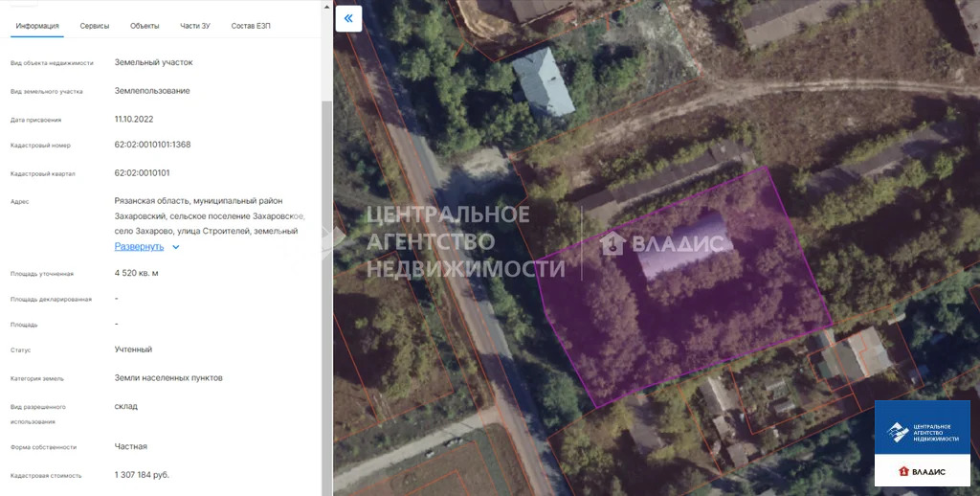This screenshot has height=496, width=980.
Task: Click the blue-roofed building on the map
Action: pyautogui.click(x=543, y=82)
